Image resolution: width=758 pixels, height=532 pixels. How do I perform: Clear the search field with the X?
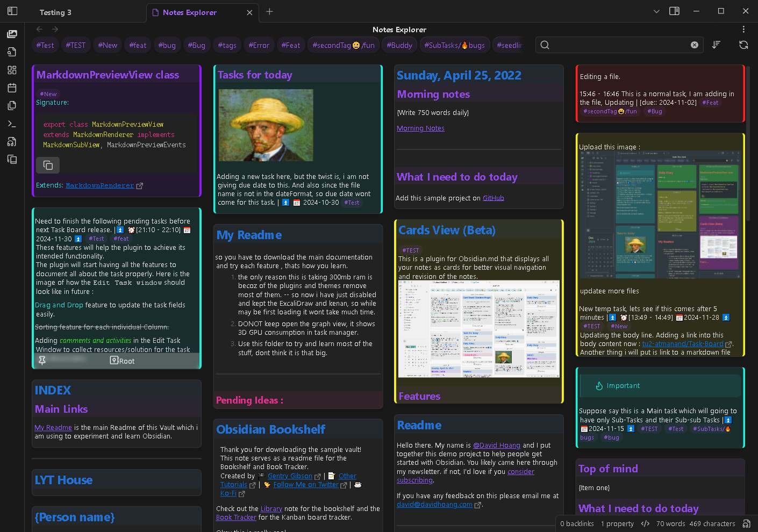pos(695,45)
